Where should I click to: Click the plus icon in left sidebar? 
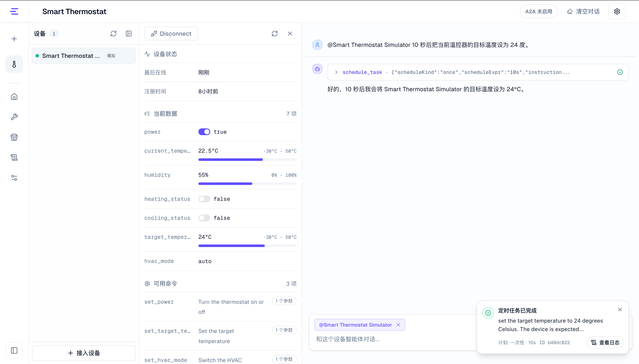coord(14,39)
